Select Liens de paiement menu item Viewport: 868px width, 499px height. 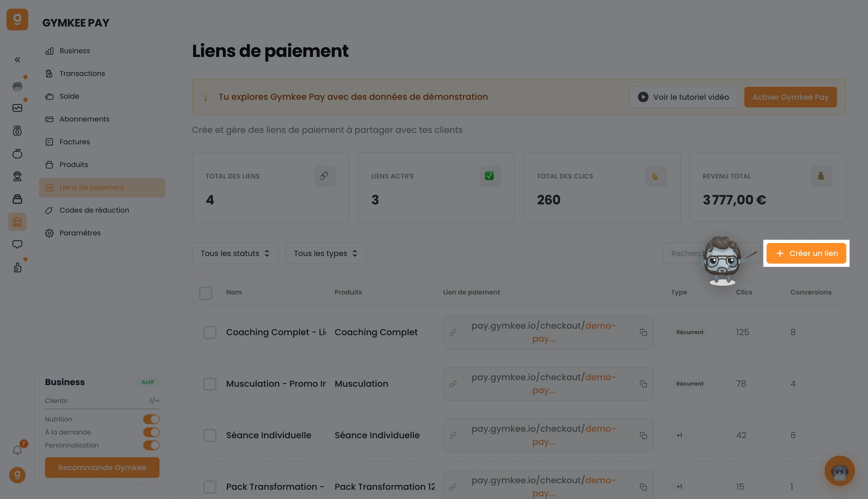pos(102,188)
